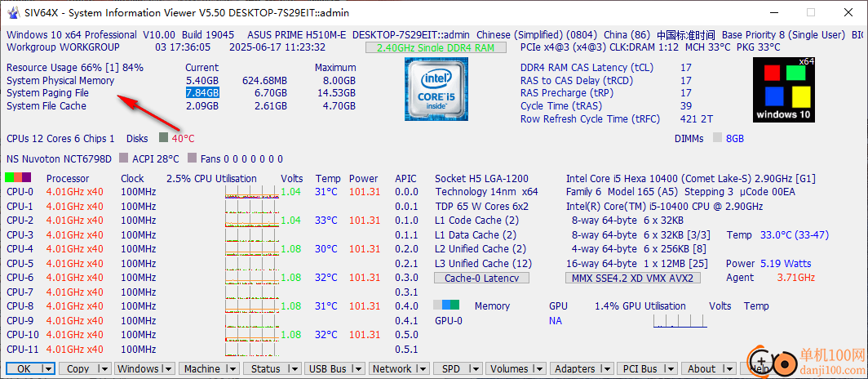Click L3 Unified Cache (12) label
The width and height of the screenshot is (868, 379).
click(483, 263)
